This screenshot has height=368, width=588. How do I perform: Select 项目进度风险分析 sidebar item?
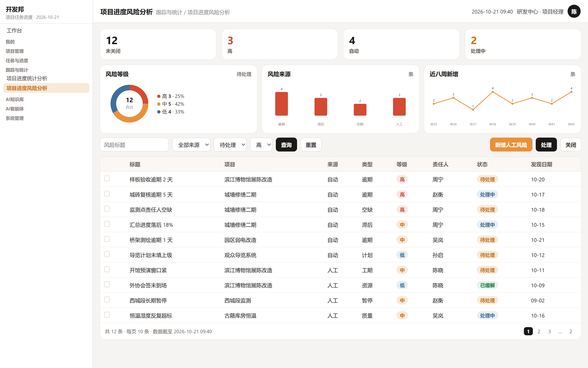point(46,88)
